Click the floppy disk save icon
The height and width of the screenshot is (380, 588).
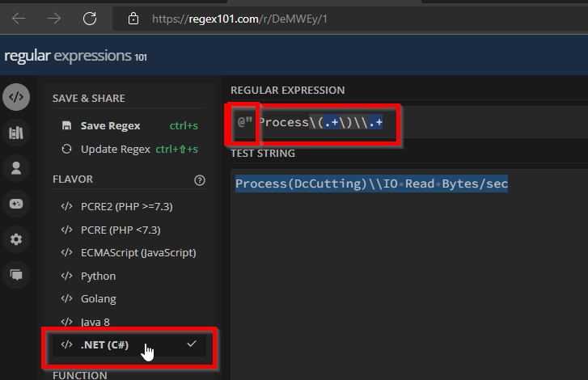(x=66, y=125)
